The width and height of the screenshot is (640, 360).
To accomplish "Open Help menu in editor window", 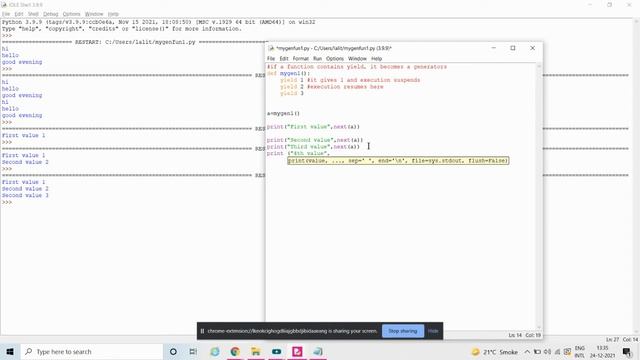I will pyautogui.click(x=376, y=59).
